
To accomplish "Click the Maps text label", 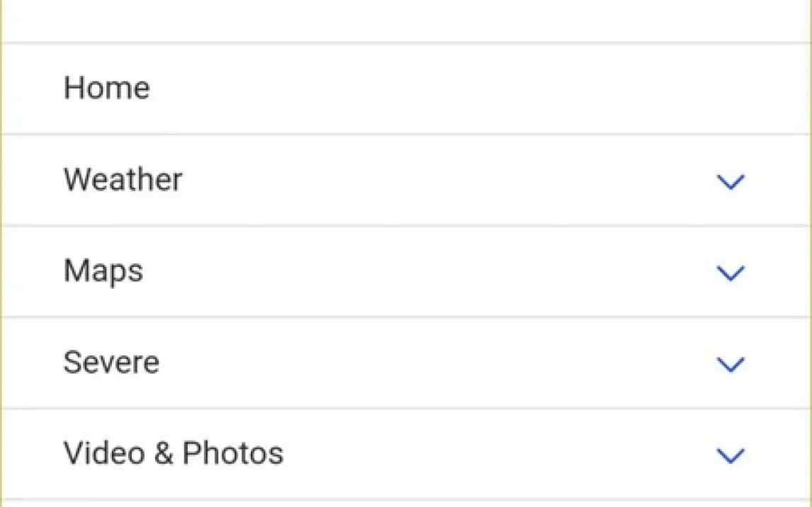I will pyautogui.click(x=103, y=271).
